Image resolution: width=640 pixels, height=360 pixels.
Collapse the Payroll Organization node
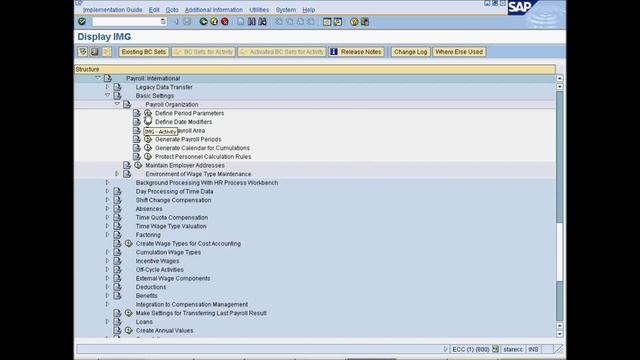point(117,104)
